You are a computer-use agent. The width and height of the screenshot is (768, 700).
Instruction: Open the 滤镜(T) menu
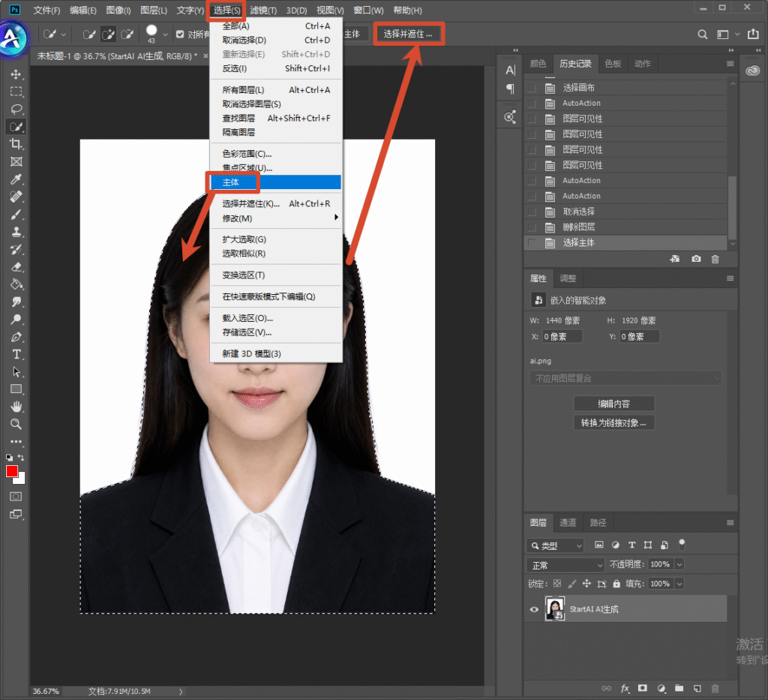pos(263,11)
